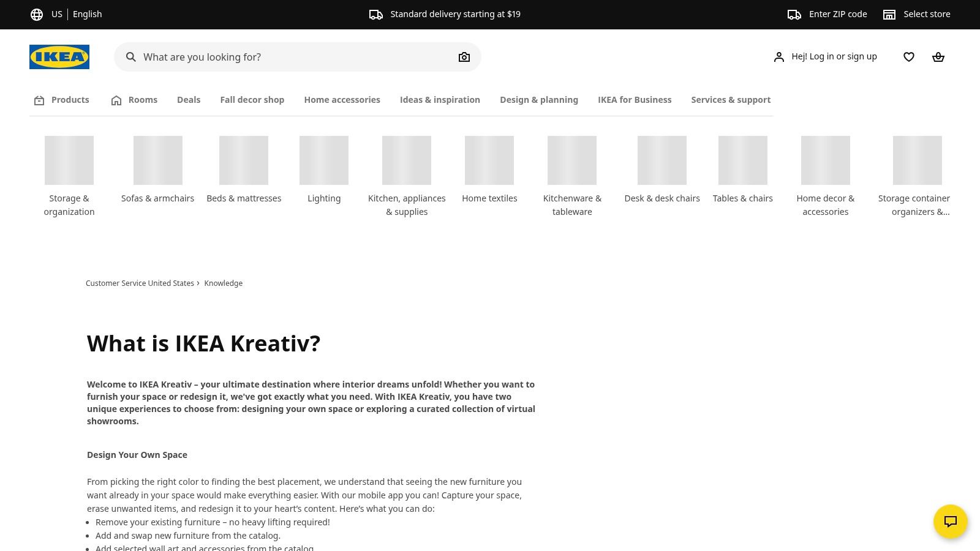Expand the Ideas & inspiration menu
The width and height of the screenshot is (980, 551).
tap(440, 100)
